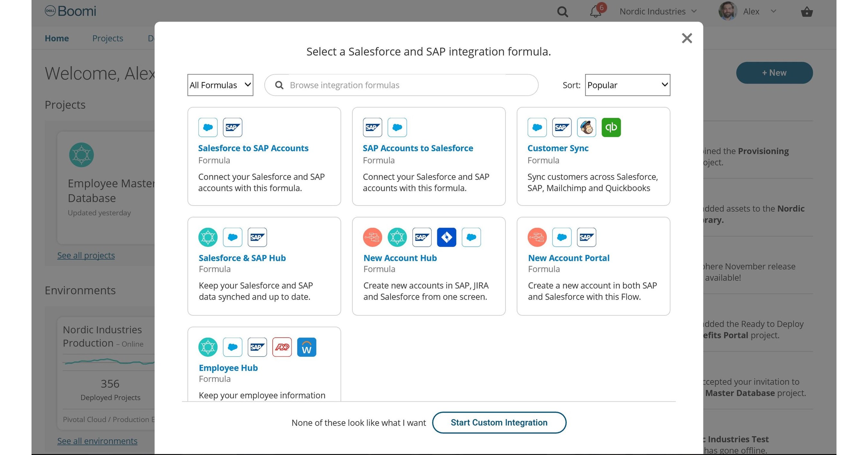Click SAP icon in Customer Sync card
Viewport: 868px width, 455px height.
562,127
